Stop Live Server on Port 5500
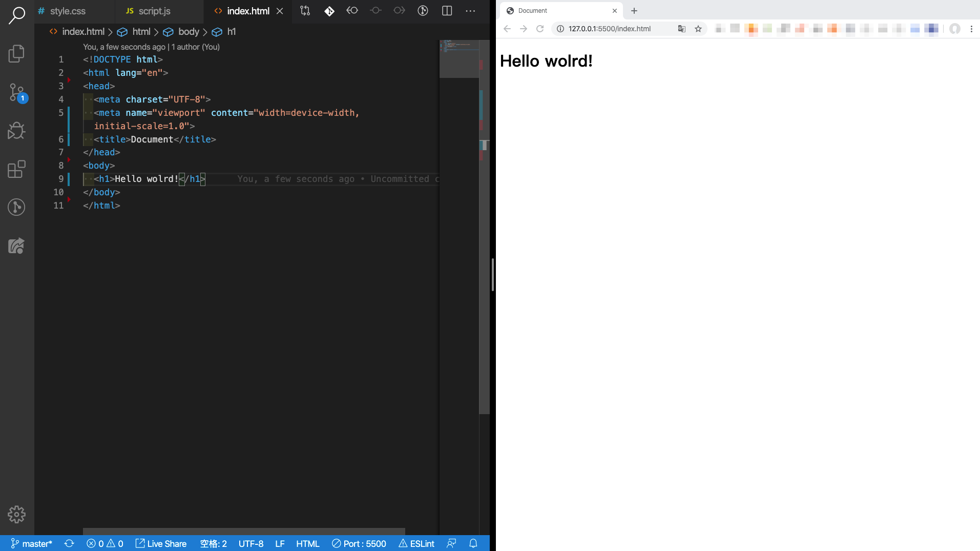The image size is (980, 551). coord(359,543)
